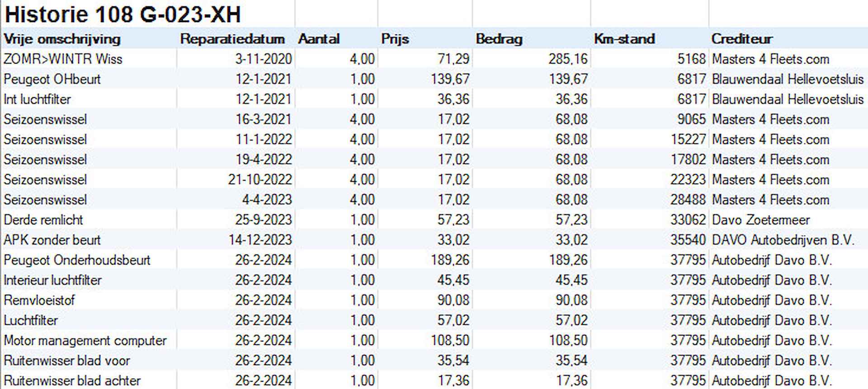Select the 'Luchtfilter' cell

pyautogui.click(x=31, y=320)
